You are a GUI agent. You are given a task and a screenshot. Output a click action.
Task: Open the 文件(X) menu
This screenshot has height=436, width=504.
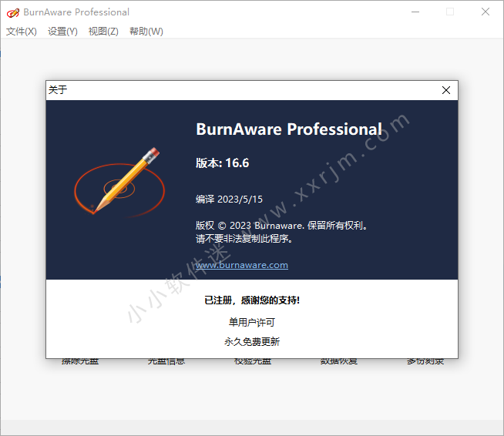(x=22, y=31)
